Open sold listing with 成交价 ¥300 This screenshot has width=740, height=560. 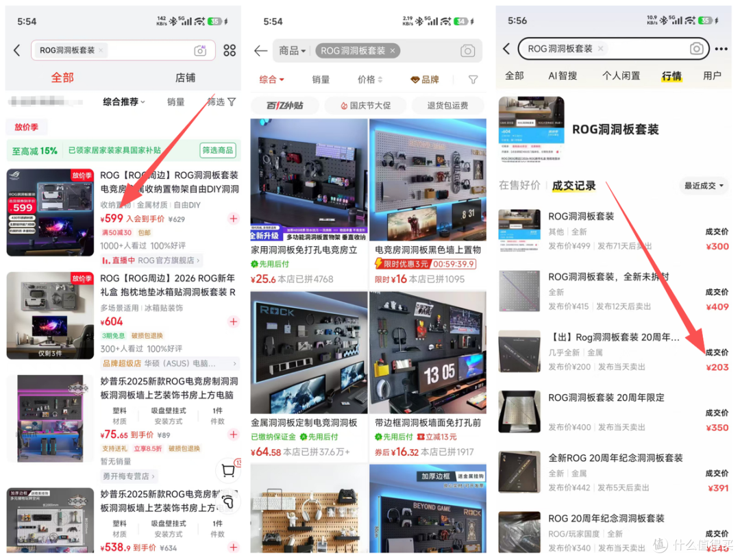[614, 232]
